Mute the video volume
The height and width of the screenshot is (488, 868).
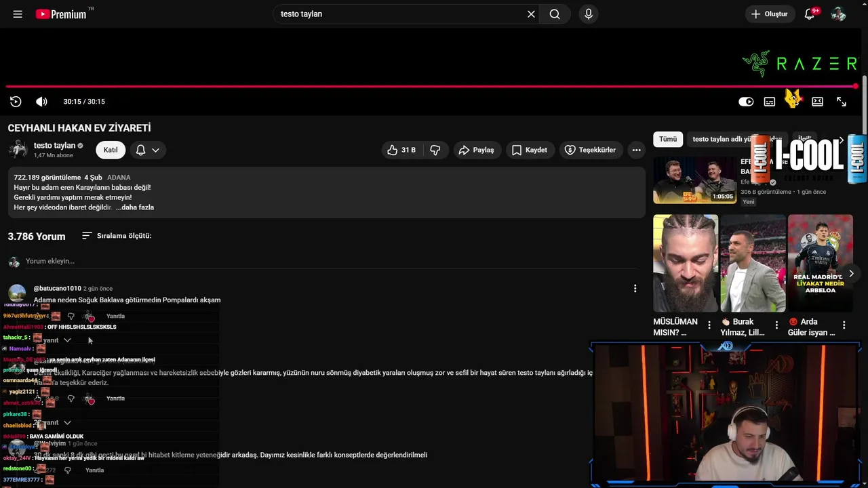pos(41,102)
